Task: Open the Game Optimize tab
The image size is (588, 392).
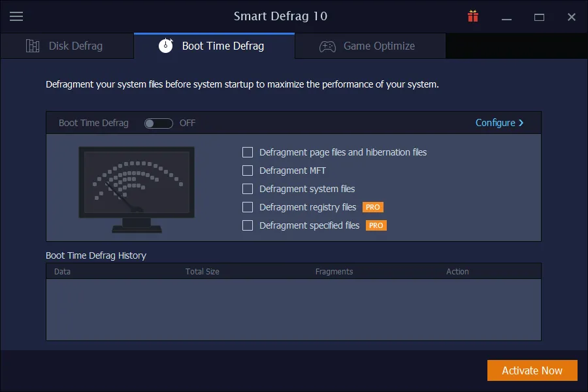Action: click(370, 46)
